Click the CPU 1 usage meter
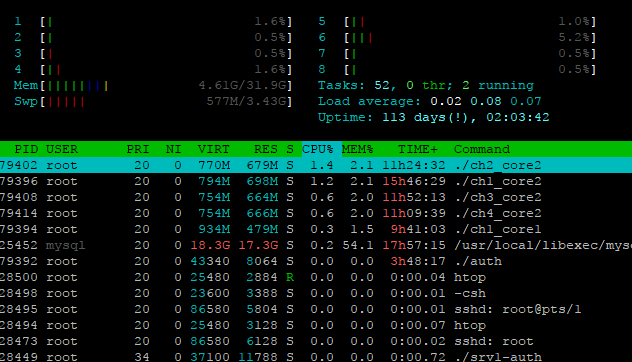Viewport: 632px width, 362px height. pos(153,21)
